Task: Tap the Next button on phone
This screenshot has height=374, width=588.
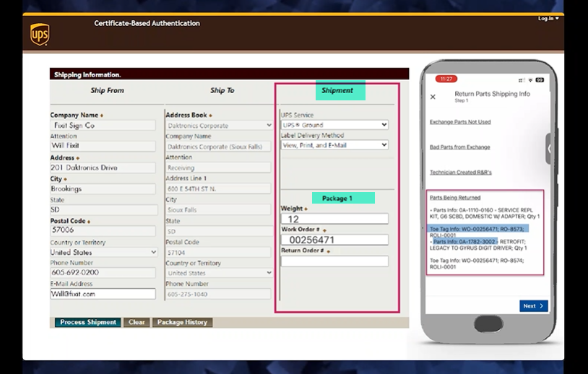Action: pyautogui.click(x=534, y=306)
